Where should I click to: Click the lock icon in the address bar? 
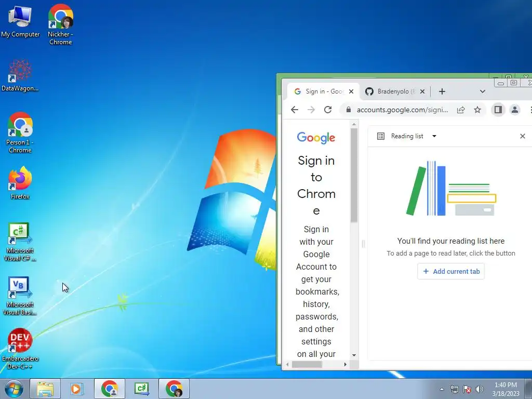(x=348, y=110)
